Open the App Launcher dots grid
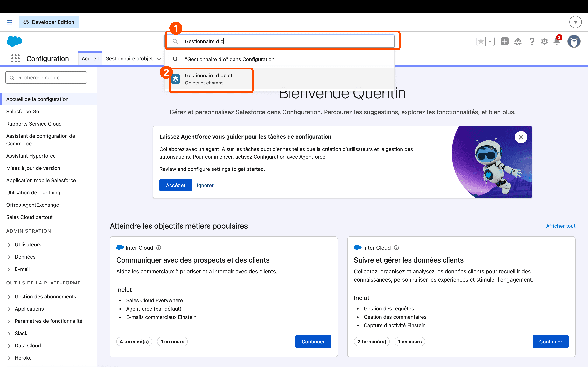The height and width of the screenshot is (367, 588). pyautogui.click(x=16, y=59)
